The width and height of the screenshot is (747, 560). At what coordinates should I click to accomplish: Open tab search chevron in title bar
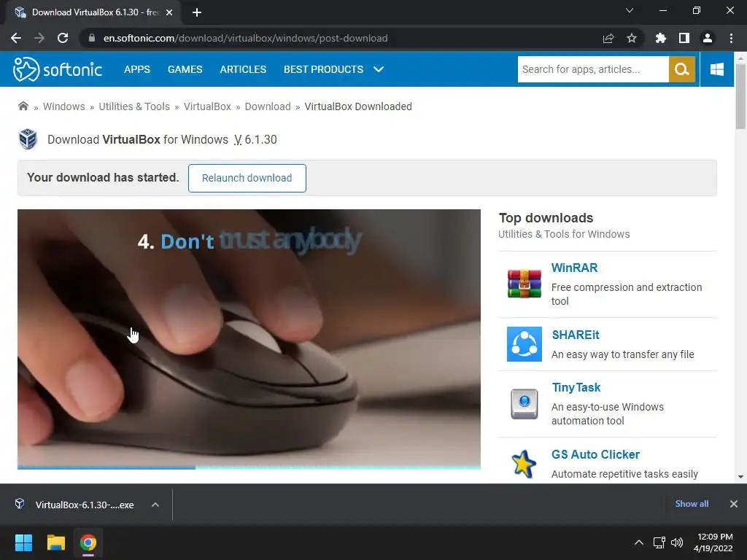pyautogui.click(x=630, y=10)
